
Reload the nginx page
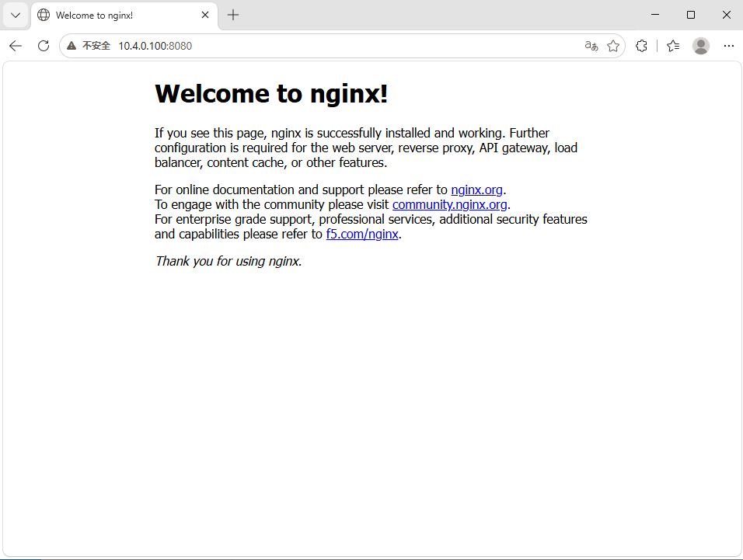(x=44, y=46)
